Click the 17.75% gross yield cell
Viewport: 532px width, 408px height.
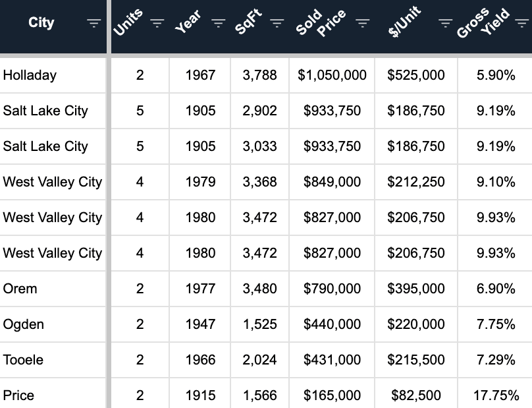pos(496,395)
